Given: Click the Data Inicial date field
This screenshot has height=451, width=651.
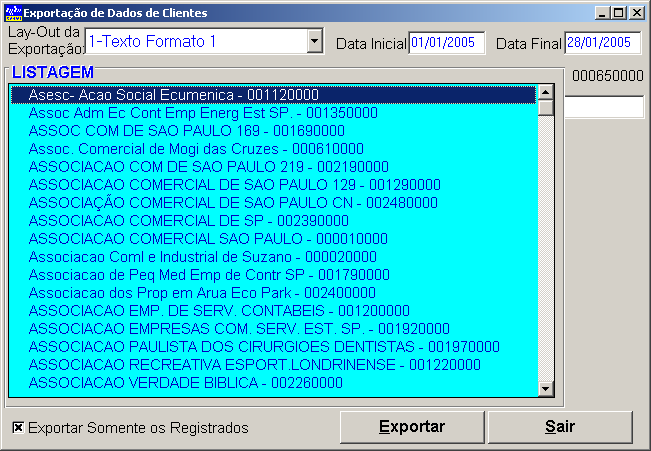Looking at the screenshot, I should pyautogui.click(x=447, y=43).
